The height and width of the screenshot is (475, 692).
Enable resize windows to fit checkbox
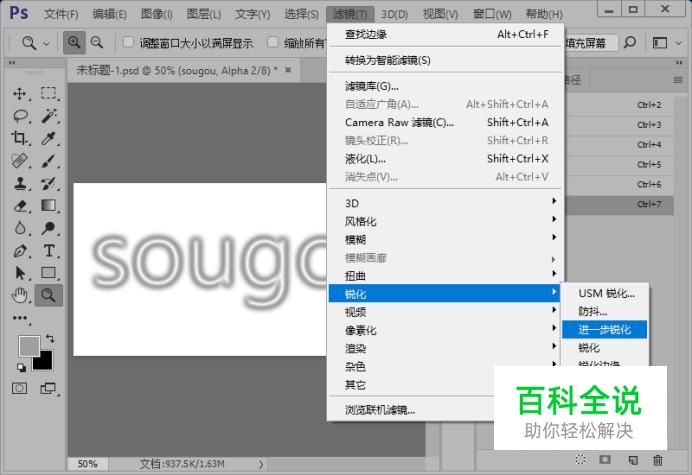[x=128, y=42]
